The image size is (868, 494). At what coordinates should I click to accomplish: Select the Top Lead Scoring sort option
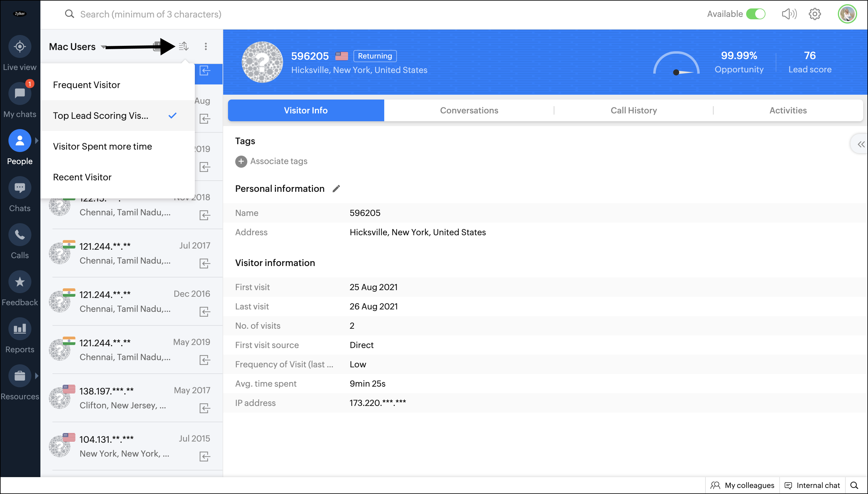coord(101,116)
